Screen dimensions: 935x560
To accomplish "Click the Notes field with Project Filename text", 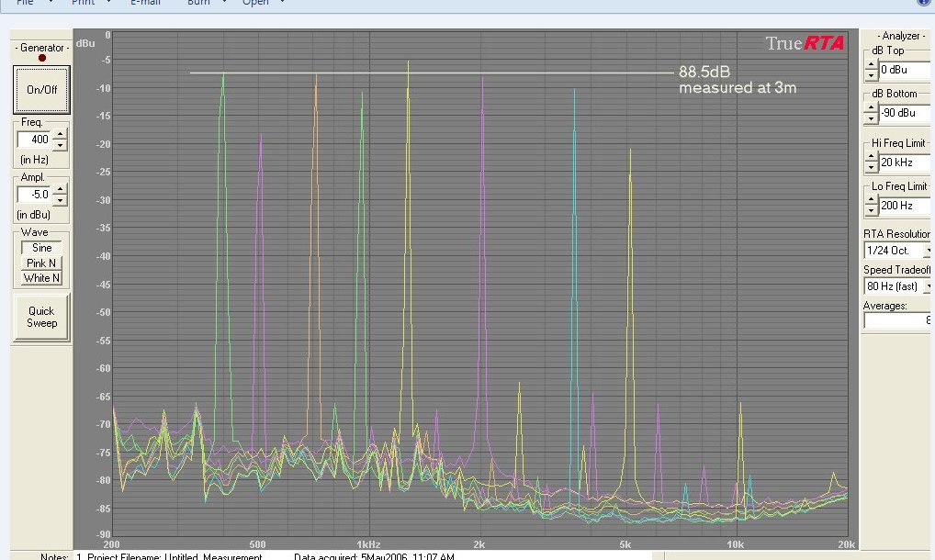I will click(x=362, y=555).
